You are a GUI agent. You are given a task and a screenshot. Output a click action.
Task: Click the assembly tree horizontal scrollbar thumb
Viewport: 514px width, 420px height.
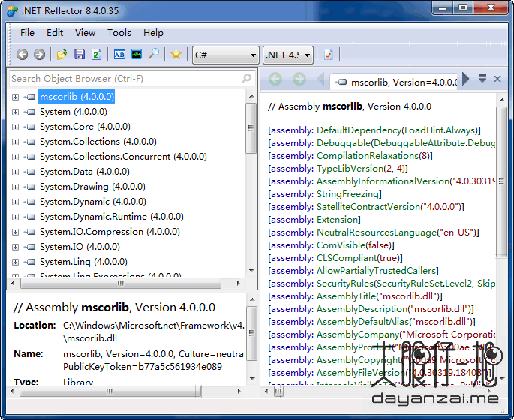click(x=121, y=283)
